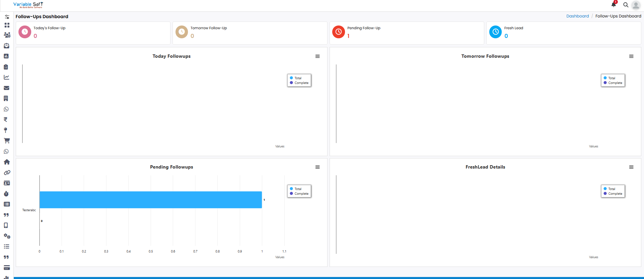This screenshot has height=279, width=644.
Task: Open the user profile avatar
Action: 636,5
